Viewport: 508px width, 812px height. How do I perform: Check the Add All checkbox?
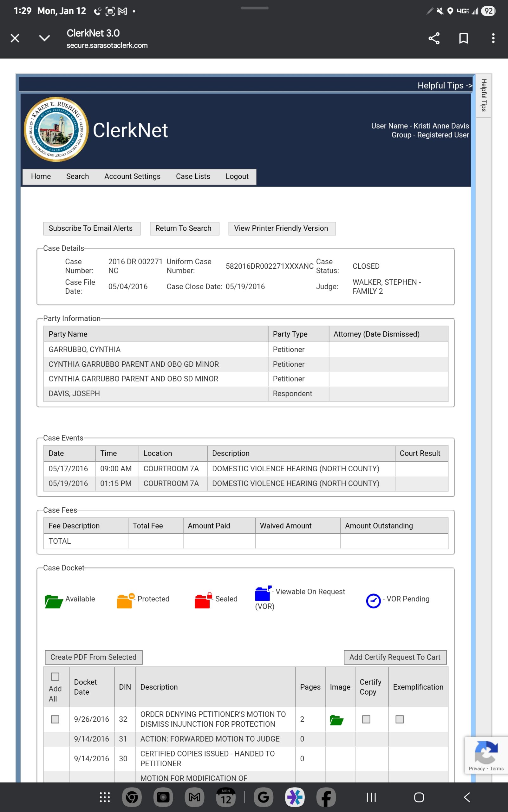(55, 676)
